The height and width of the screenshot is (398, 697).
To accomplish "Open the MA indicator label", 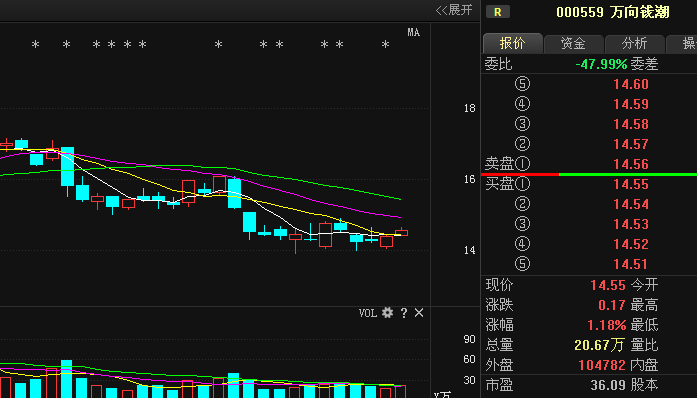I will 413,32.
